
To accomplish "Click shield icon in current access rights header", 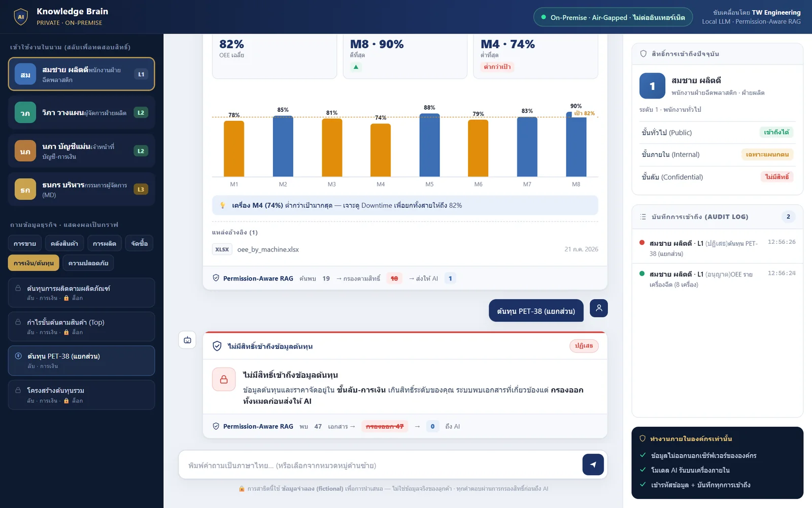I will [644, 54].
